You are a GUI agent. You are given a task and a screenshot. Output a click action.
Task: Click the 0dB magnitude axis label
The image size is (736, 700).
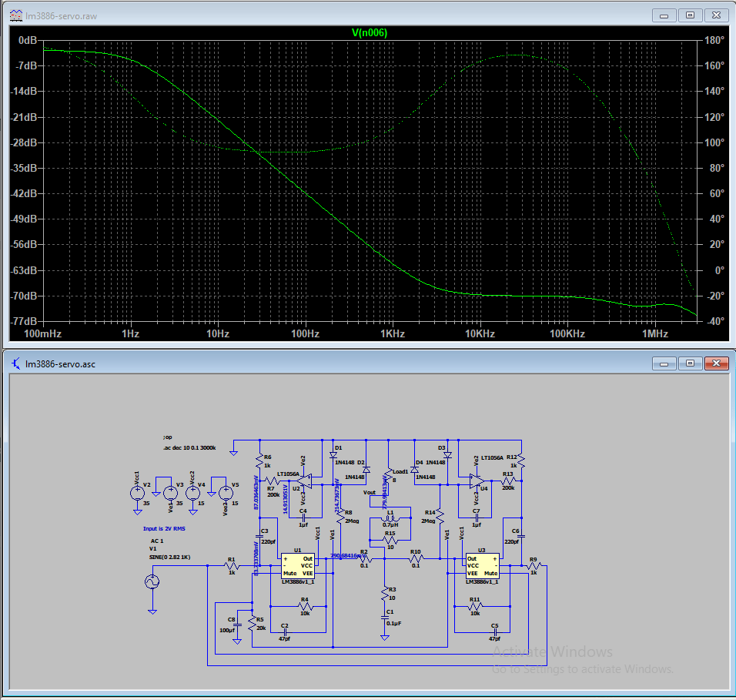pyautogui.click(x=28, y=40)
